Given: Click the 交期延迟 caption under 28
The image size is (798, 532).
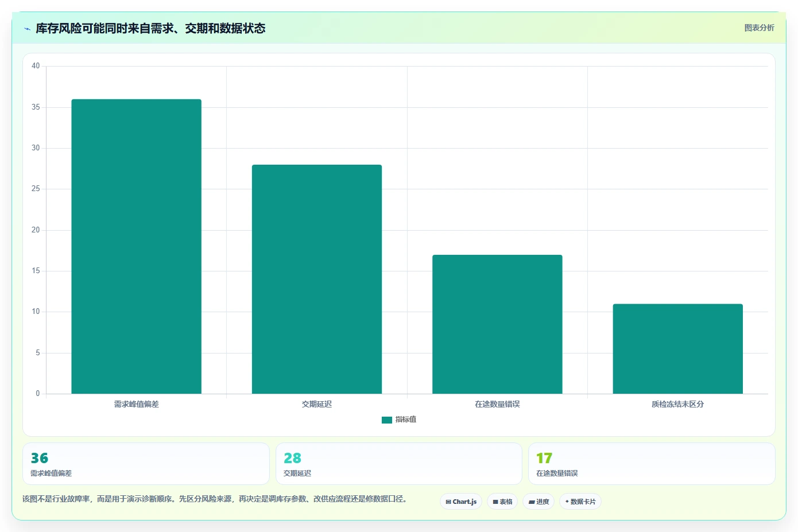Looking at the screenshot, I should [x=297, y=473].
